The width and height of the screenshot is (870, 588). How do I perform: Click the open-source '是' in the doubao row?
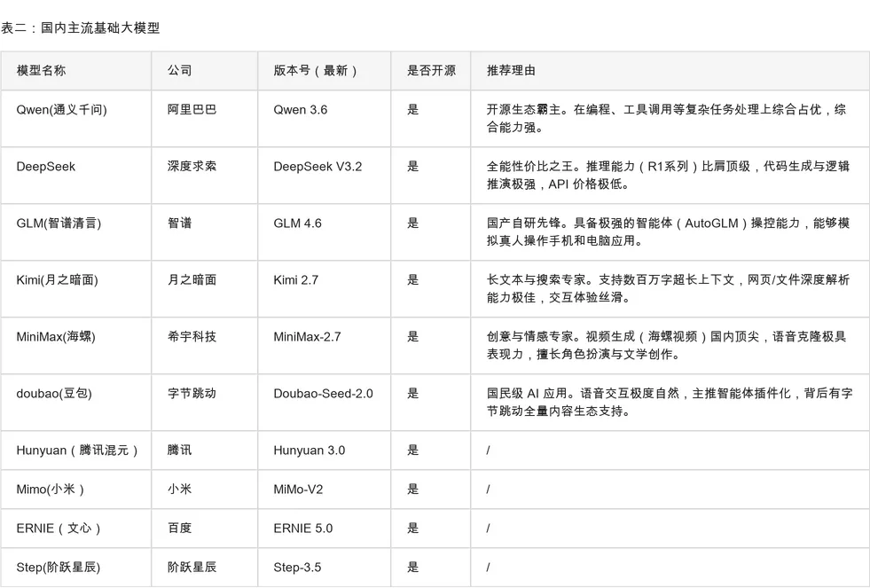tap(412, 393)
